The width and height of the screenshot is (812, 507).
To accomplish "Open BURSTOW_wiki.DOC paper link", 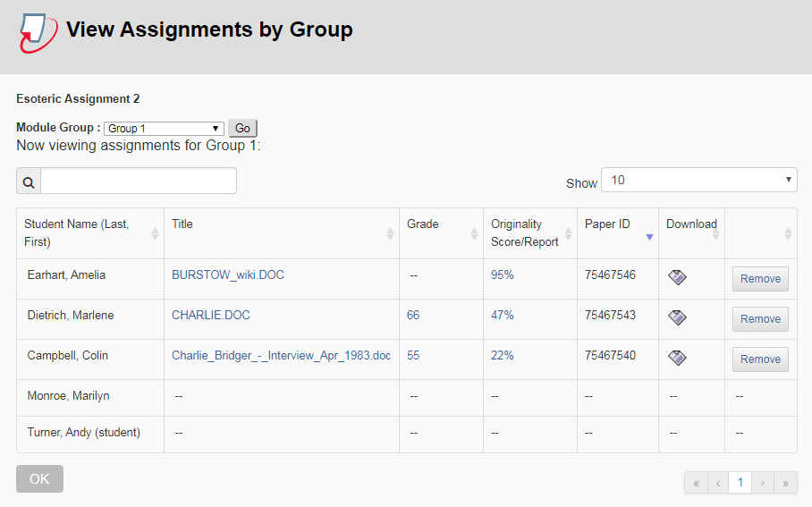I will click(228, 275).
